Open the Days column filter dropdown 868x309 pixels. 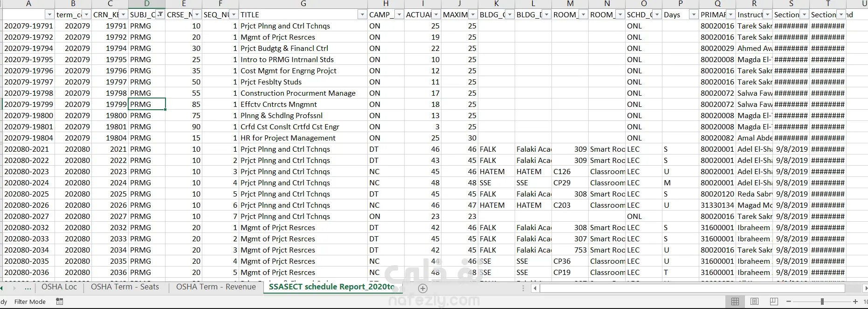coord(694,14)
